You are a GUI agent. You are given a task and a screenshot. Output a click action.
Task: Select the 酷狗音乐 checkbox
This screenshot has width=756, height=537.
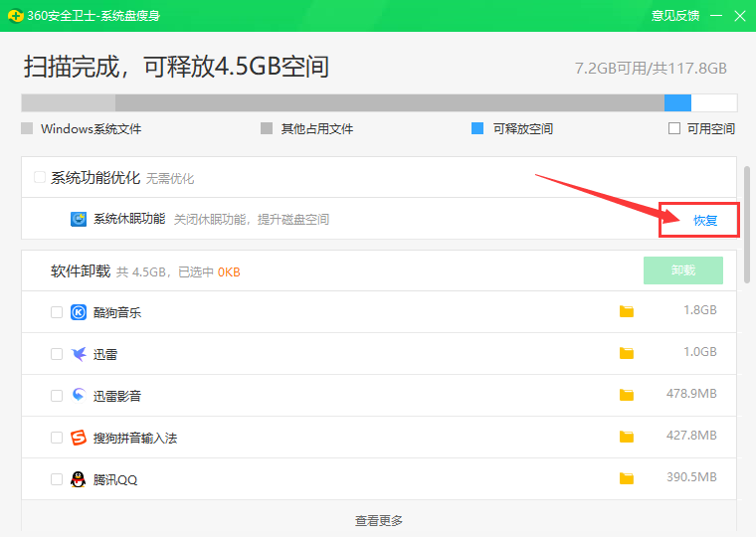tap(57, 312)
